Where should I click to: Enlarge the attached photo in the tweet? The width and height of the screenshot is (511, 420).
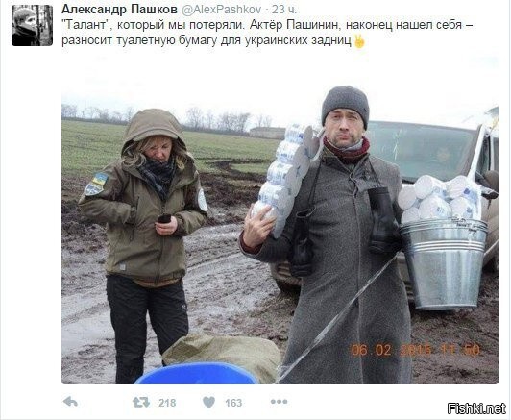[x=280, y=235]
